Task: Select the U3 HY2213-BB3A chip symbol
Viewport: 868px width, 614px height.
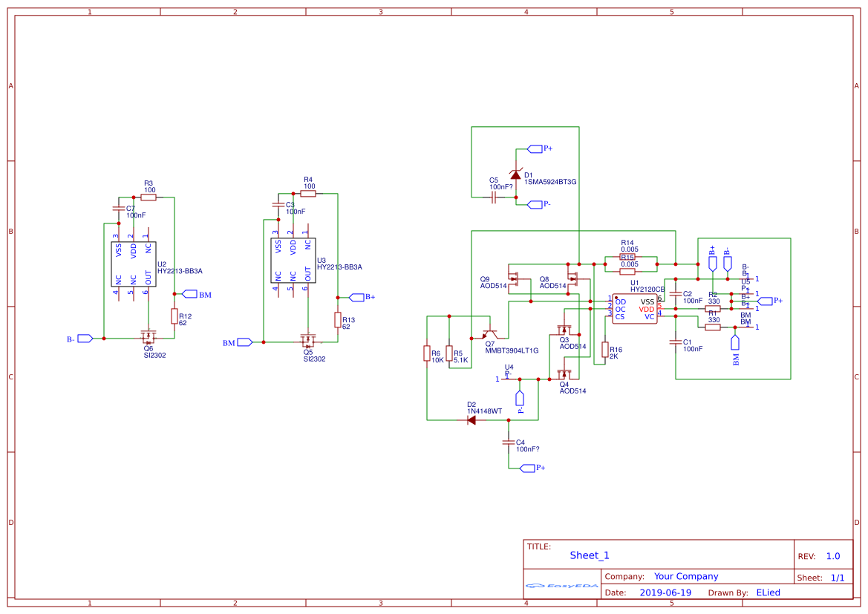Action: point(293,260)
